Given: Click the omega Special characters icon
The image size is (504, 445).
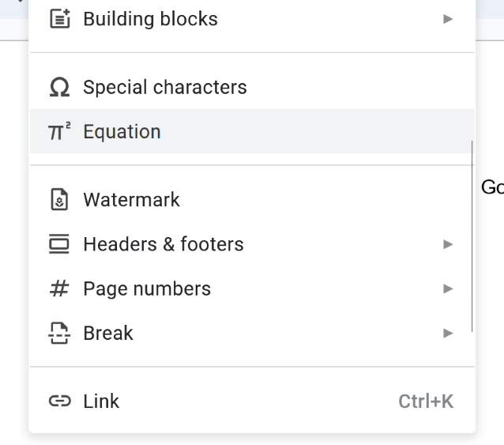Looking at the screenshot, I should click(59, 87).
